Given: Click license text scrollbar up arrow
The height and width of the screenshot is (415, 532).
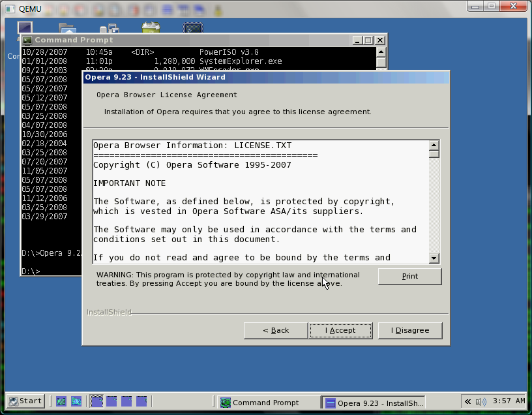Looking at the screenshot, I should pos(434,146).
